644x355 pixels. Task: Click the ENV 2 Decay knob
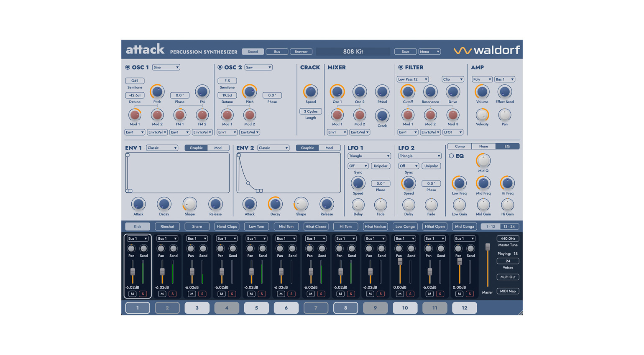(x=275, y=204)
